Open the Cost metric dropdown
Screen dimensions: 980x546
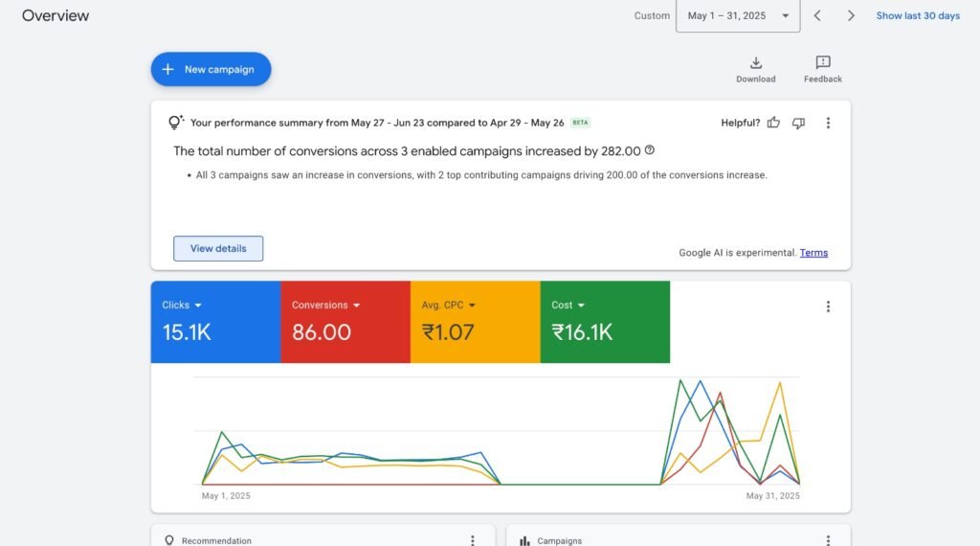pos(568,305)
